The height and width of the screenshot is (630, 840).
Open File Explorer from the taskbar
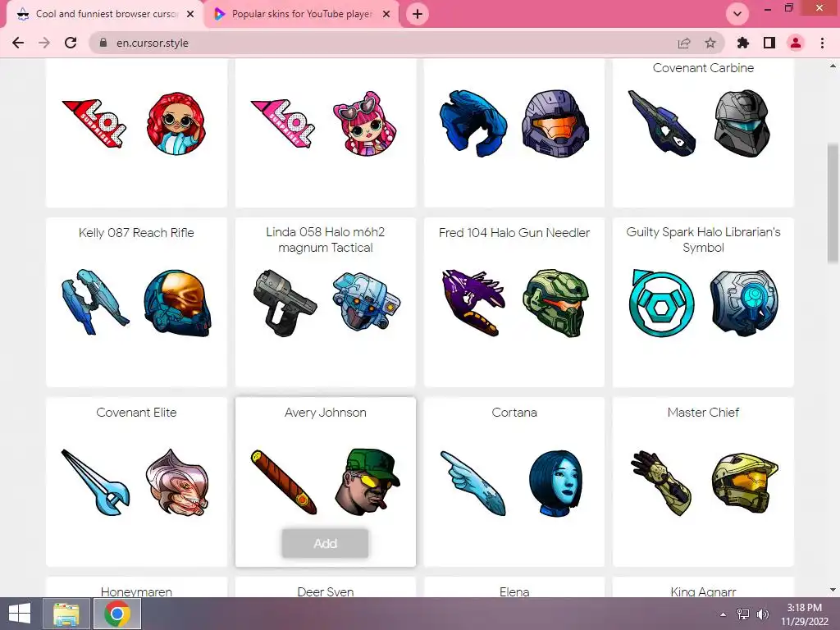66,614
